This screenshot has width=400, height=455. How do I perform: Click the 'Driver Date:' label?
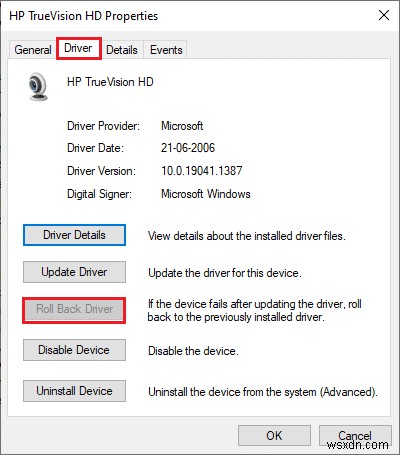coord(95,148)
